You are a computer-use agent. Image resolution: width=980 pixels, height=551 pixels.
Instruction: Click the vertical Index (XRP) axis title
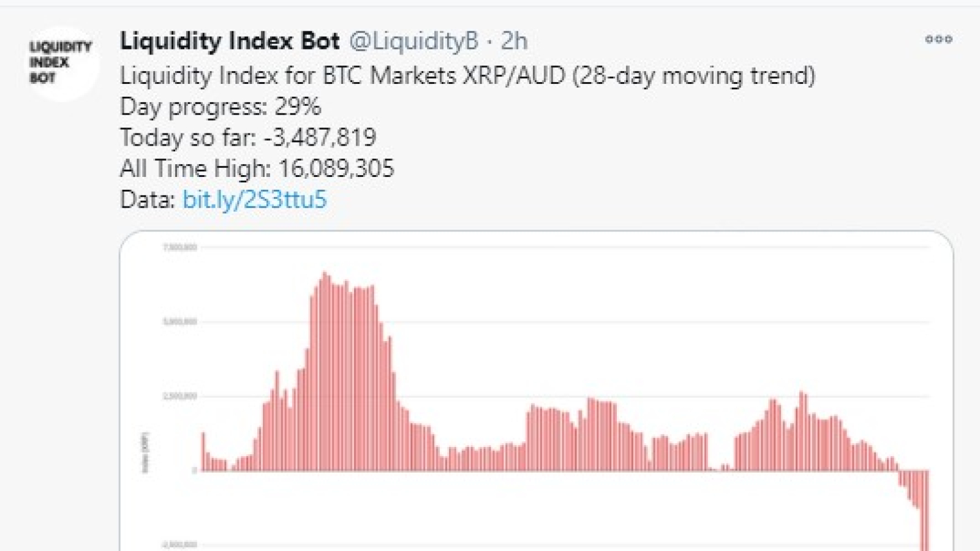point(145,452)
